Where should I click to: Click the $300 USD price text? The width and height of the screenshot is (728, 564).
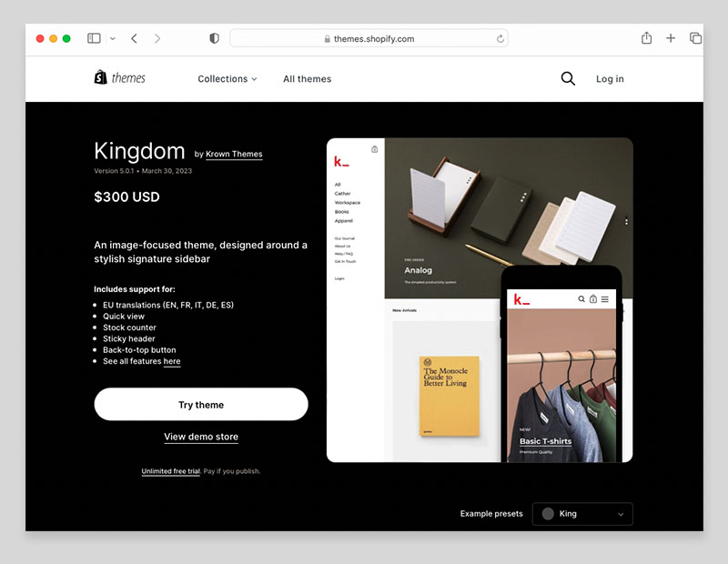[126, 196]
